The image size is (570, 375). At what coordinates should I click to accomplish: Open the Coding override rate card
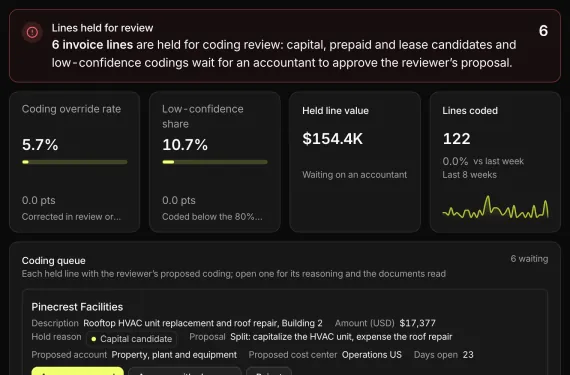point(75,162)
